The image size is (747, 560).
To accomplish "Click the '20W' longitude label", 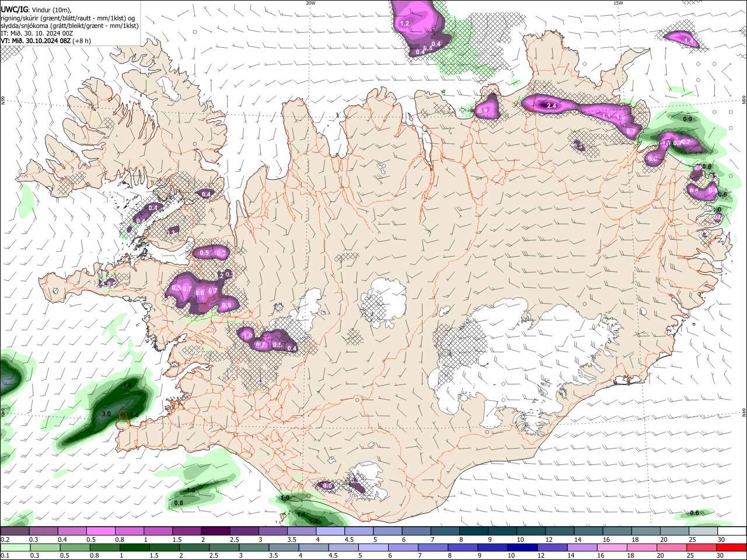I will [x=310, y=3].
